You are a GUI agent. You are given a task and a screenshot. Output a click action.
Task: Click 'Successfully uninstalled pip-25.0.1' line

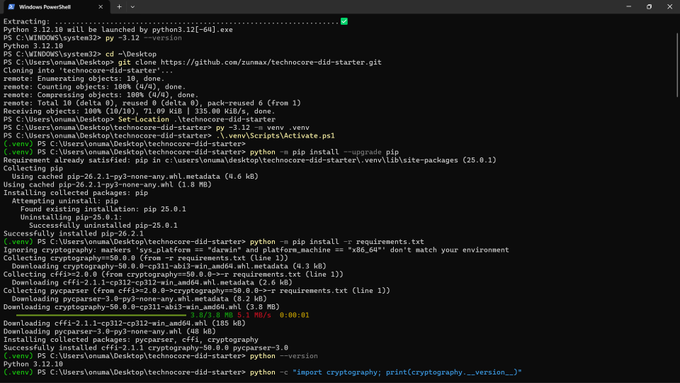[103, 225]
